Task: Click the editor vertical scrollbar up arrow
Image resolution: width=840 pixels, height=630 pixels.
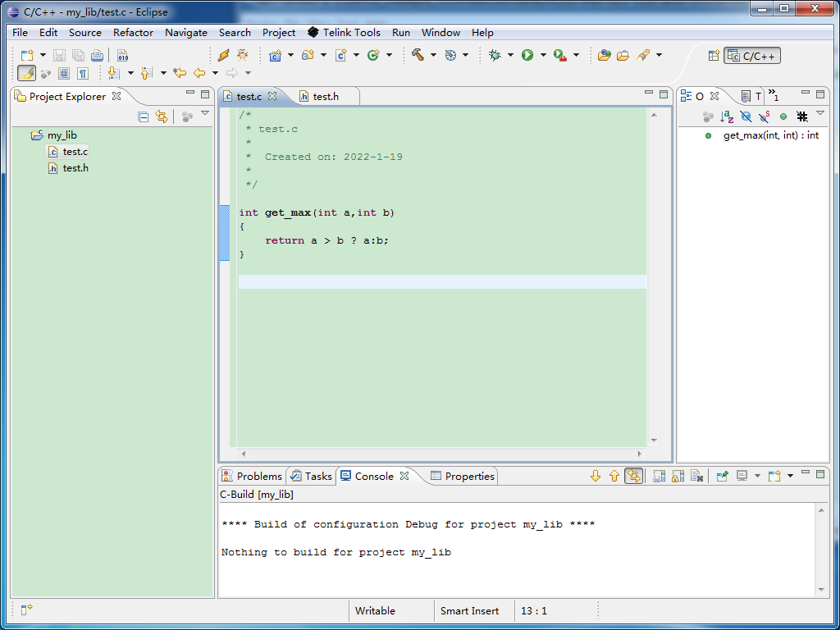Action: tap(654, 115)
